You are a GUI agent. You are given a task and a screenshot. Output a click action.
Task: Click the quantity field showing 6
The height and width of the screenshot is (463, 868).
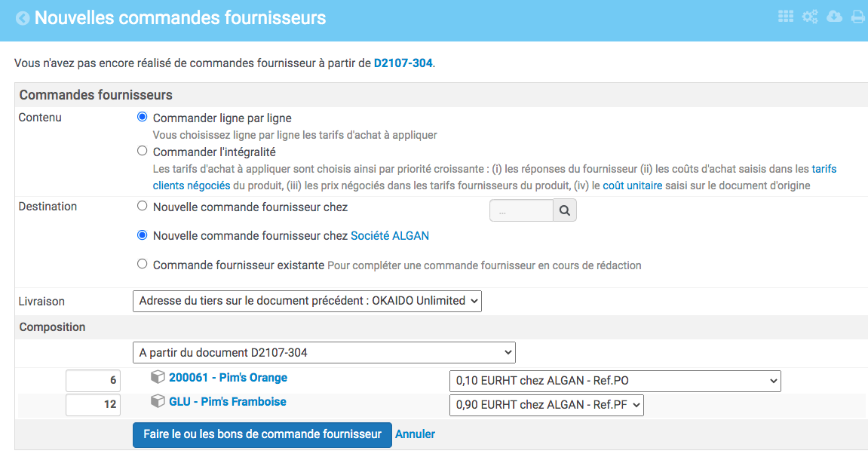pyautogui.click(x=93, y=380)
